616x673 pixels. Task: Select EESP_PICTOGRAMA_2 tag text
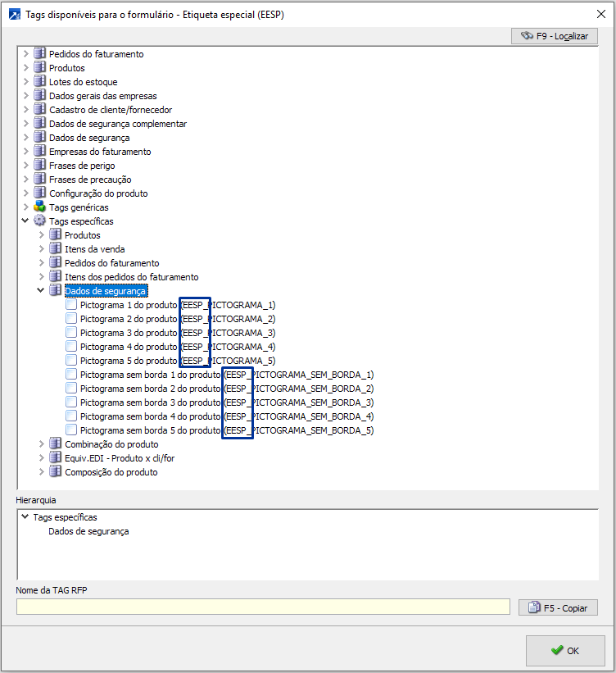point(228,319)
